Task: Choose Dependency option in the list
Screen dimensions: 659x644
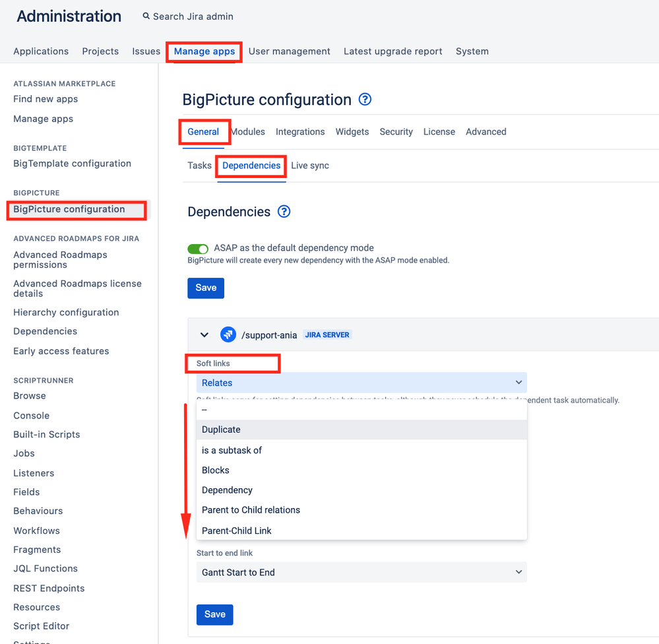Action: click(x=361, y=490)
